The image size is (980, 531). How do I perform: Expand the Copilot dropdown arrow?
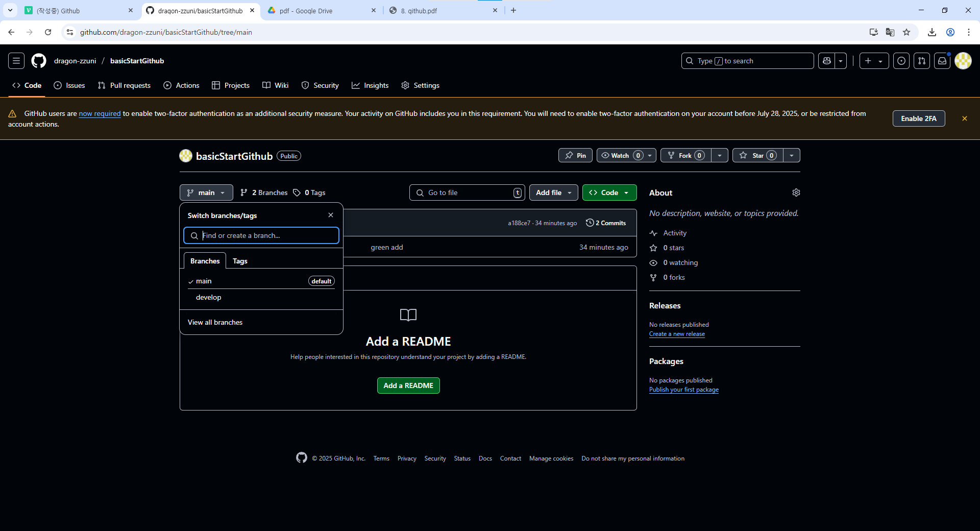(841, 61)
